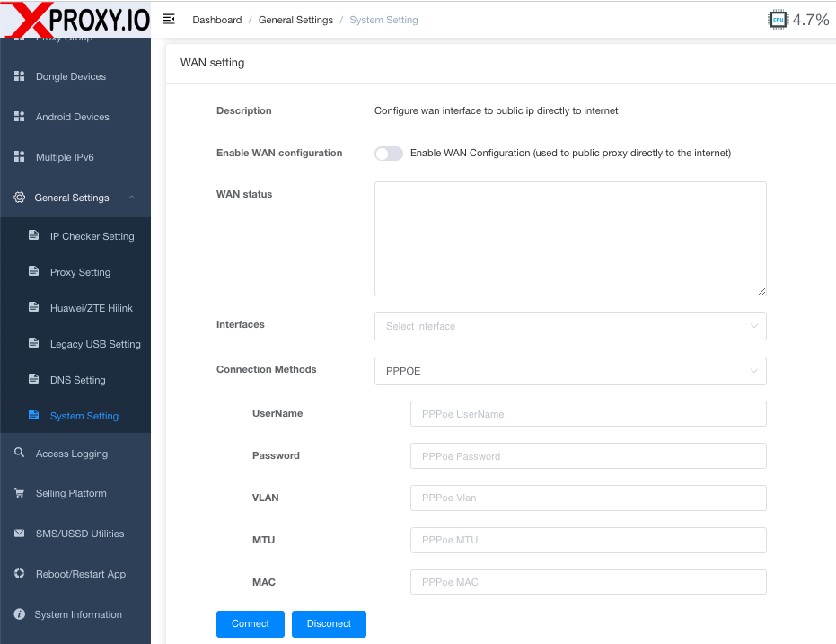Click the Huawei/ZTE Hilink document icon
Screen dimensions: 836x644
pos(33,307)
